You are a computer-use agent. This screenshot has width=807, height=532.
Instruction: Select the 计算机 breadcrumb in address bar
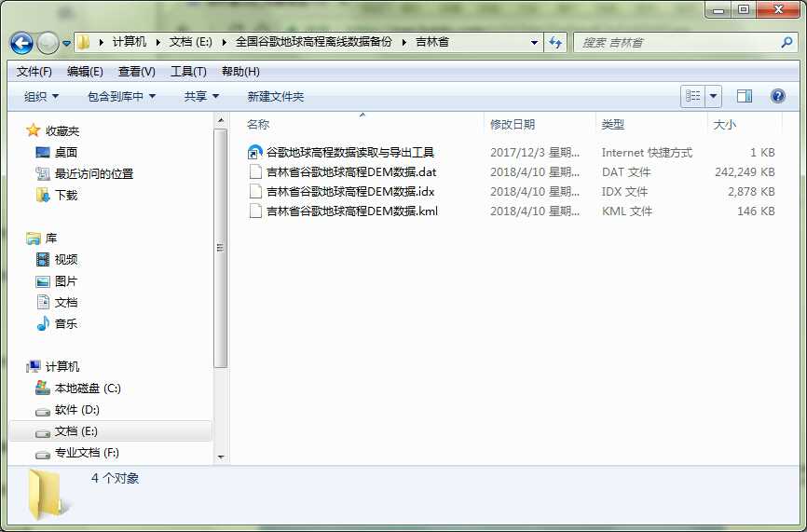point(130,42)
